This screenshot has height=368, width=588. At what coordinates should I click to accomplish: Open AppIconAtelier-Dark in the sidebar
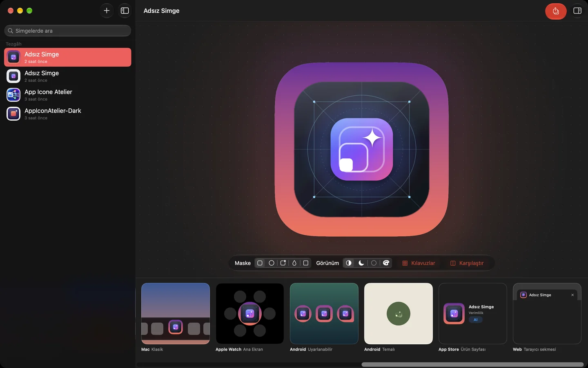(68, 114)
